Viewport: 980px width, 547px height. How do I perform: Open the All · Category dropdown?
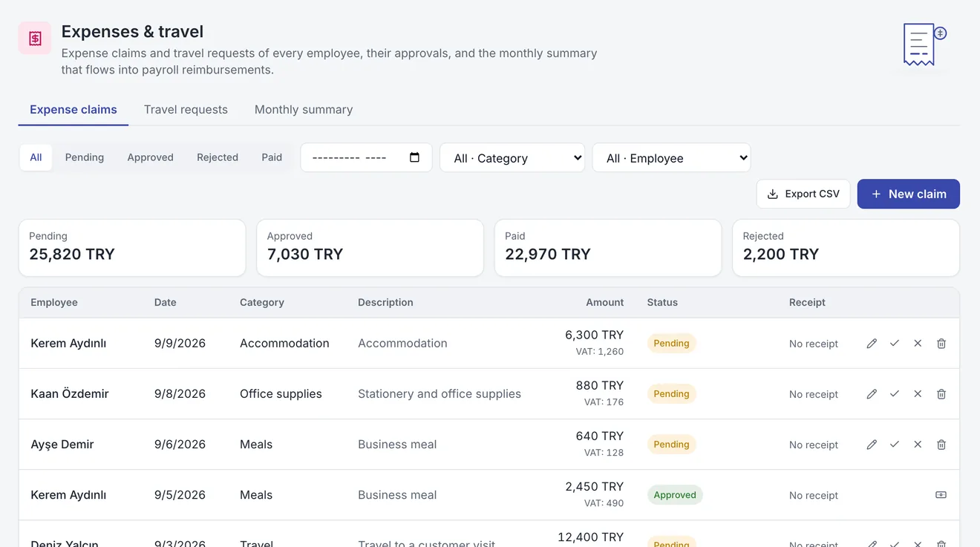pyautogui.click(x=512, y=158)
